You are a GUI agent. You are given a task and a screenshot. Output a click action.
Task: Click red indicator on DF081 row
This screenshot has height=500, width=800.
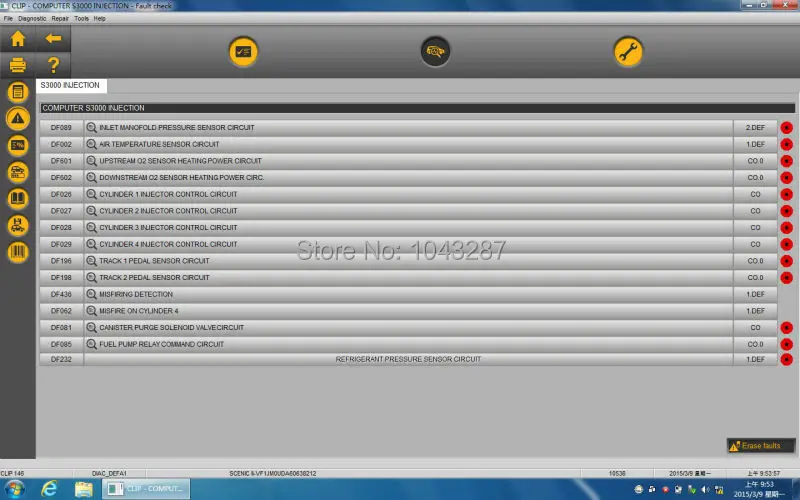786,328
